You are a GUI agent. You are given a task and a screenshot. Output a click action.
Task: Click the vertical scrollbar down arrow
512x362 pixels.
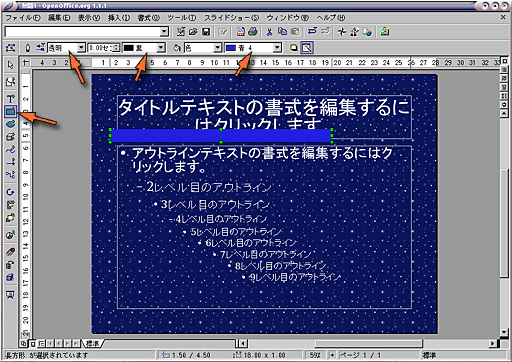coord(504,332)
